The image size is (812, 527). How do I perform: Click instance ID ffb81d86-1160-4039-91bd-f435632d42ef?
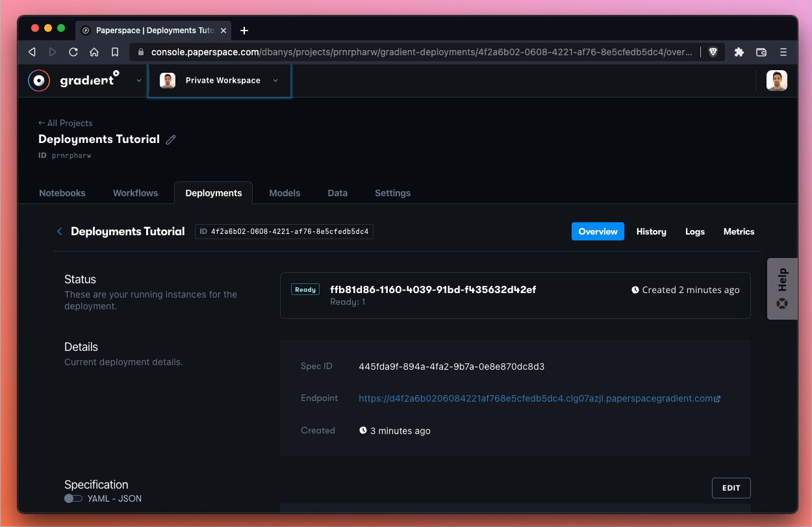pos(433,290)
